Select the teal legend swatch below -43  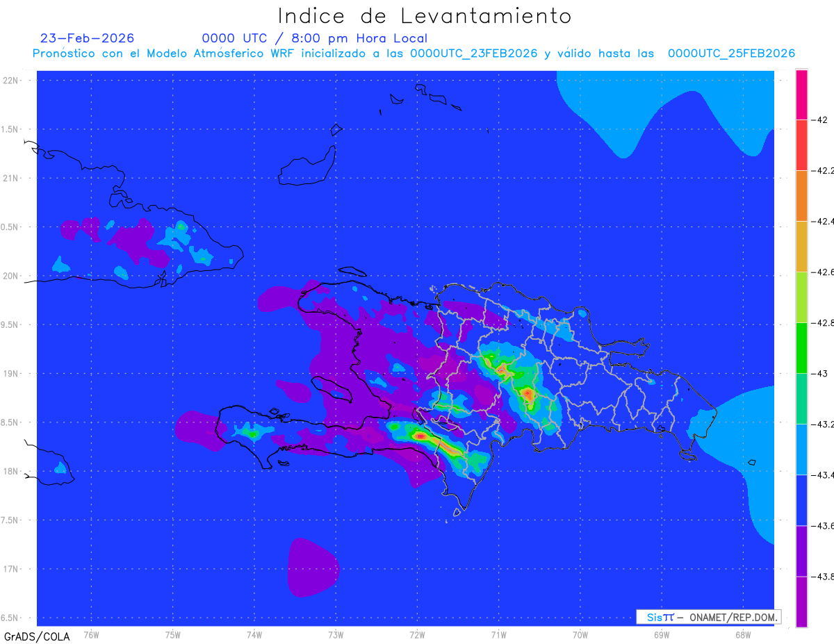coord(801,398)
